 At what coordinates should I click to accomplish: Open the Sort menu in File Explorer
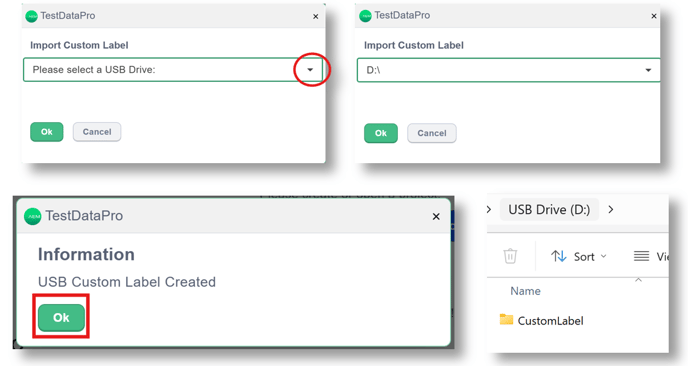click(x=579, y=256)
